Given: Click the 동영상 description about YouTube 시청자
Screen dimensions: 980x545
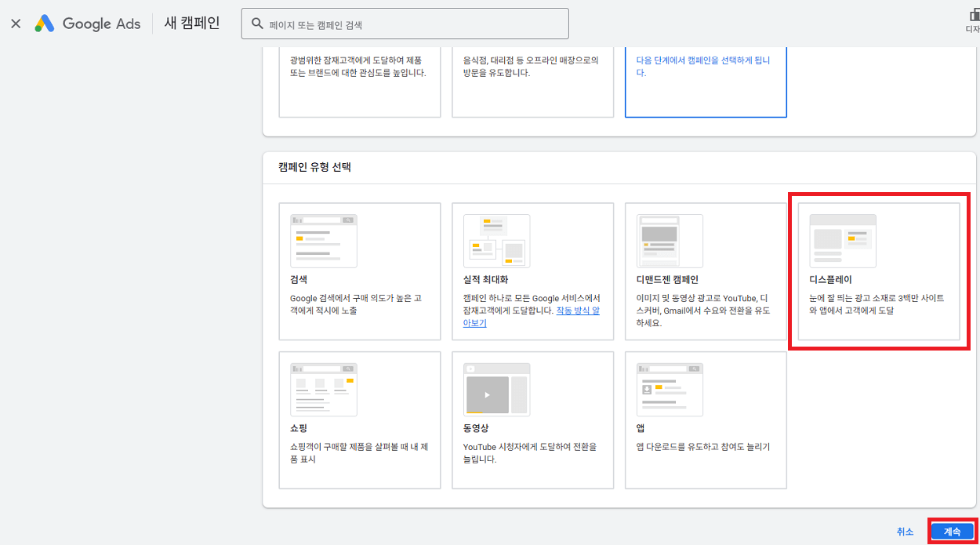Looking at the screenshot, I should point(530,452).
